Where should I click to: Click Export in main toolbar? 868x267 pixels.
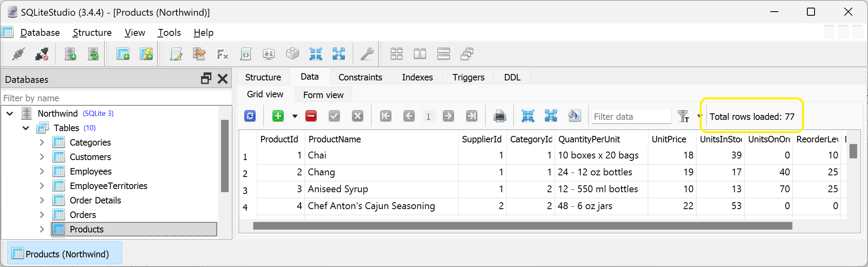(339, 53)
